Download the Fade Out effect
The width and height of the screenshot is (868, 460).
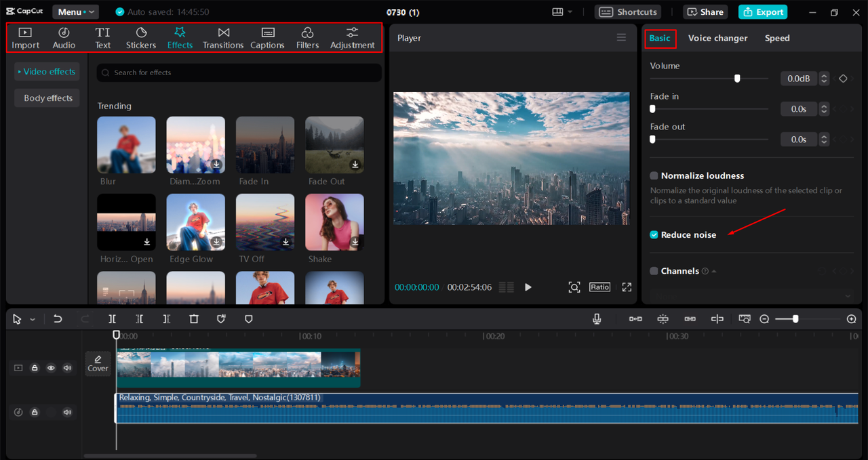tap(355, 165)
